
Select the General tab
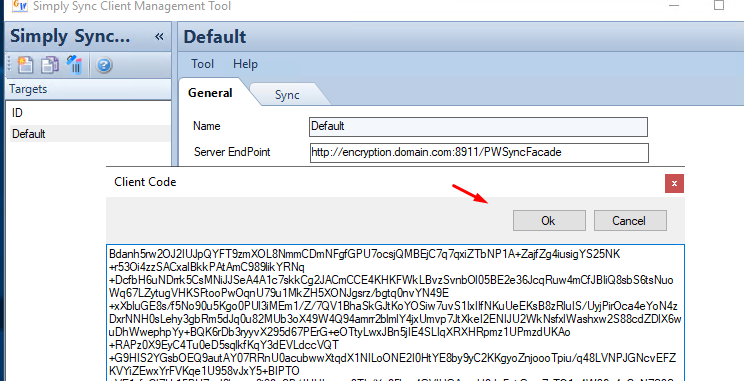coord(210,93)
